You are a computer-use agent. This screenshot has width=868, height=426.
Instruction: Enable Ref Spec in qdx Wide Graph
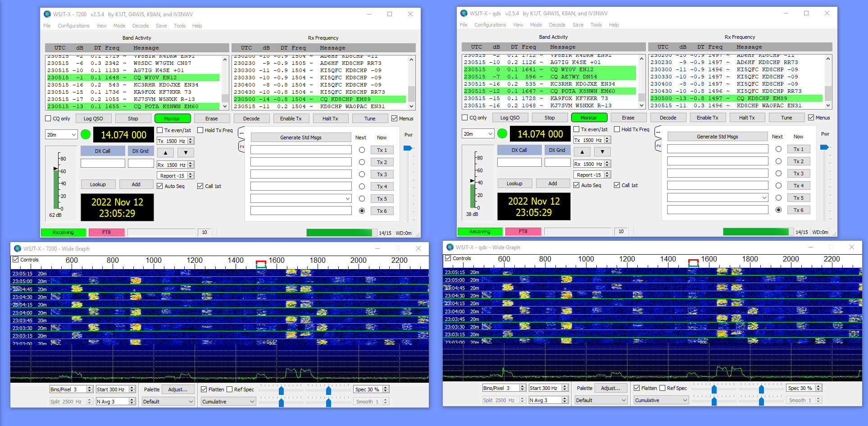click(663, 388)
